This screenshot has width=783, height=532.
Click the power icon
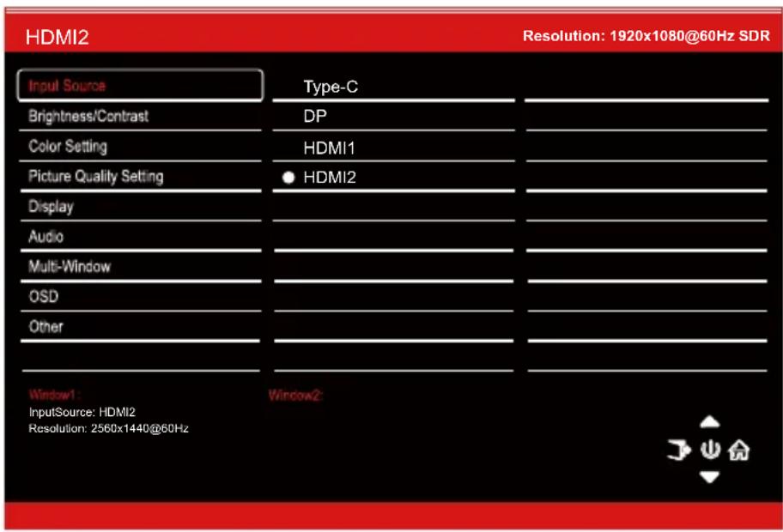(710, 450)
